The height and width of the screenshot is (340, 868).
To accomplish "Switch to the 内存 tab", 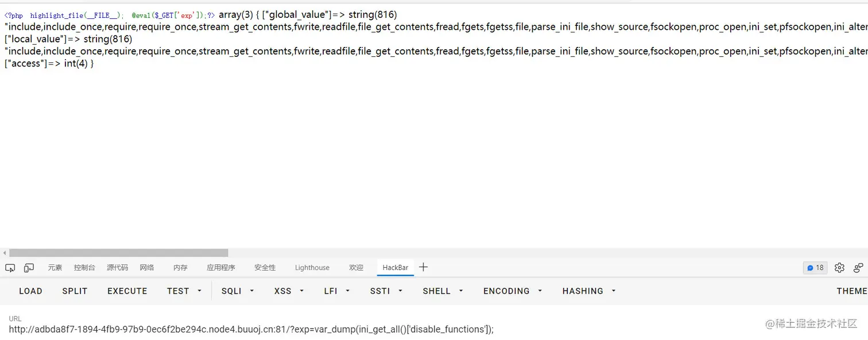I will click(x=180, y=268).
